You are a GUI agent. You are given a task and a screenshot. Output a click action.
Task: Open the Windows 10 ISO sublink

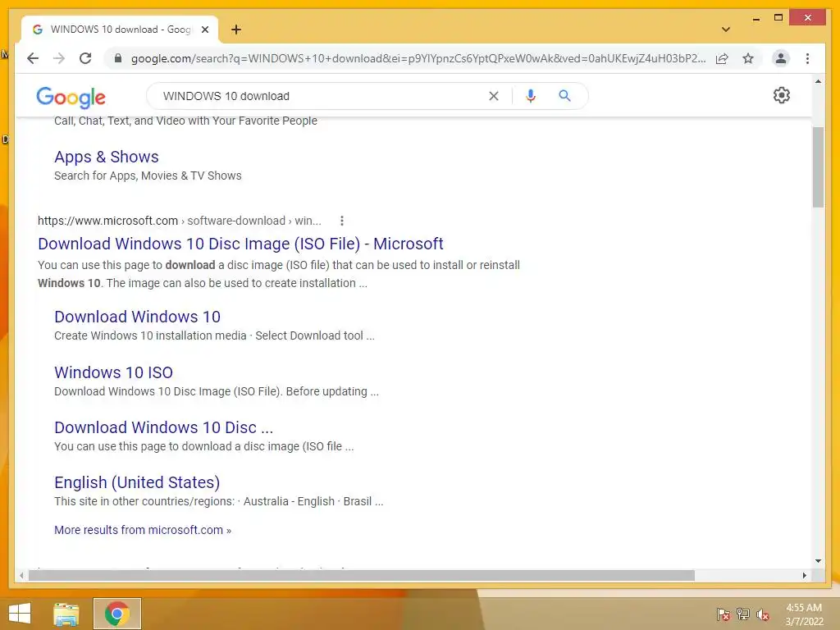[x=113, y=372]
